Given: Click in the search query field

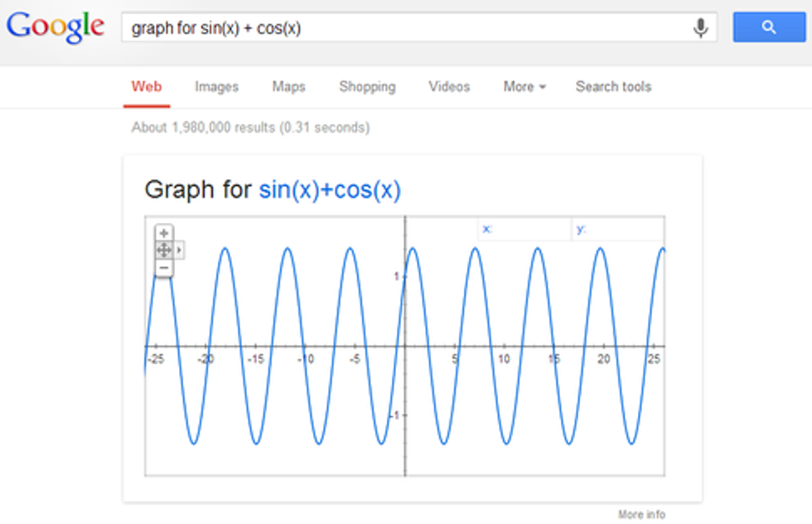Looking at the screenshot, I should click(406, 28).
